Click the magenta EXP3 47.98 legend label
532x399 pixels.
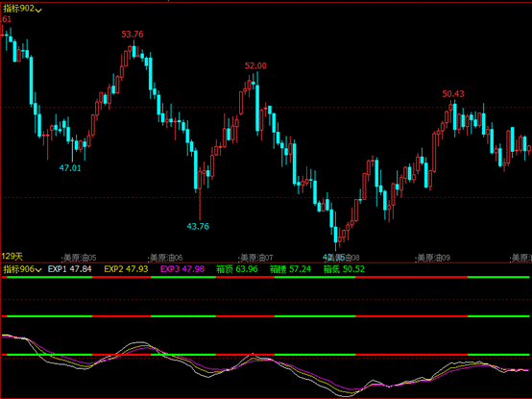point(182,269)
